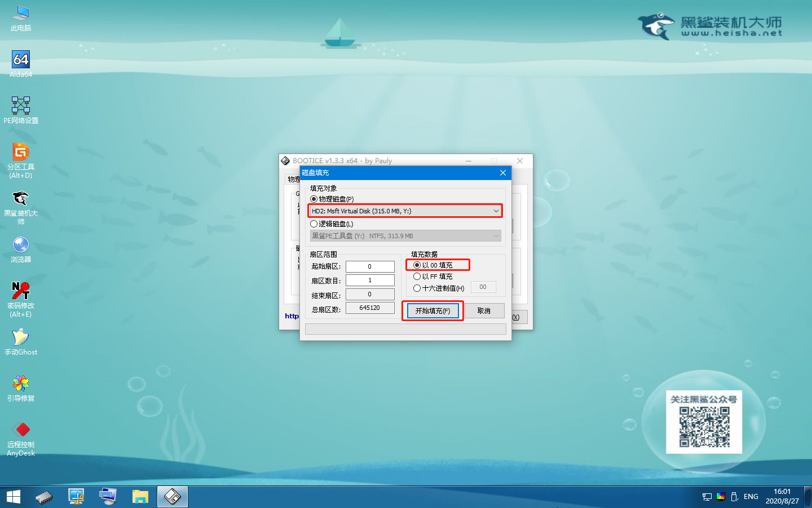The width and height of the screenshot is (812, 508).
Task: Click the hex value 00 field
Action: point(483,287)
